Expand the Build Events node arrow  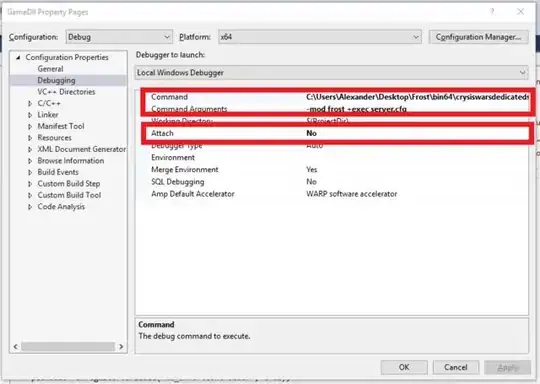[30, 172]
